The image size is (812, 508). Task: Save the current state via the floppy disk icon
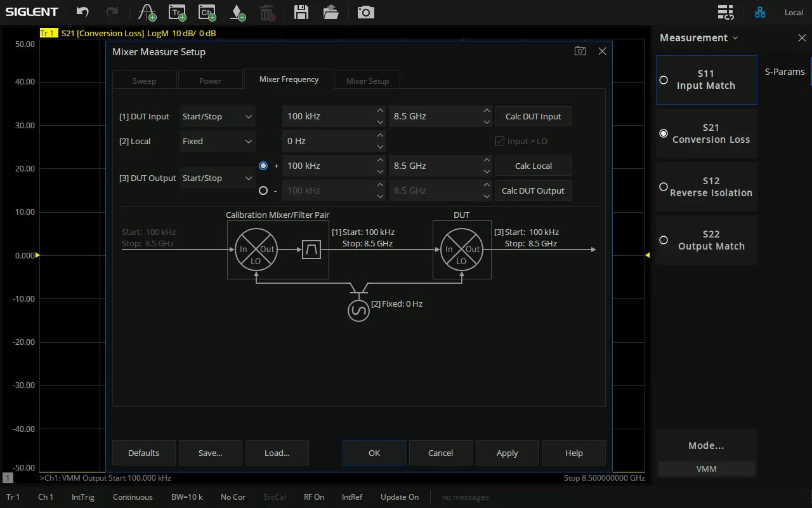click(x=301, y=11)
